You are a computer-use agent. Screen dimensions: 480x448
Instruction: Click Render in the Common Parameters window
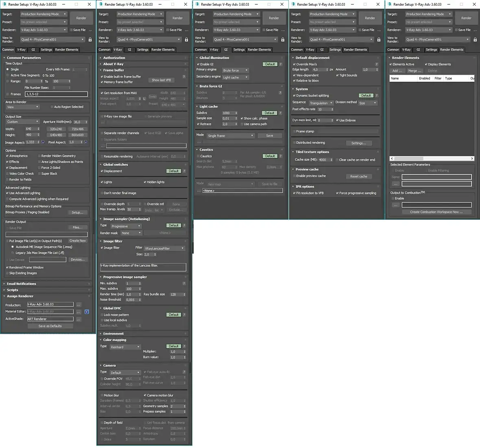coord(81,18)
